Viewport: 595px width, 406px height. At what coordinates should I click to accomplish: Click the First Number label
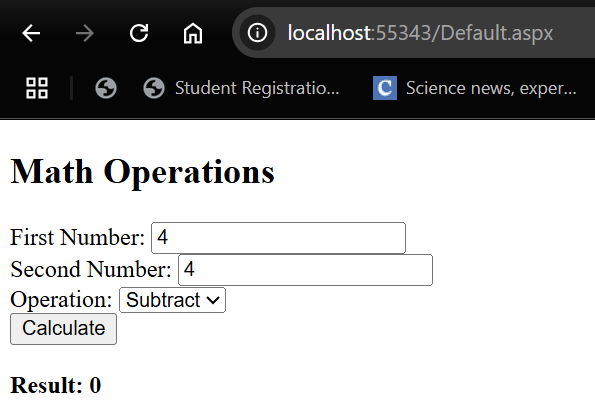[x=77, y=238]
